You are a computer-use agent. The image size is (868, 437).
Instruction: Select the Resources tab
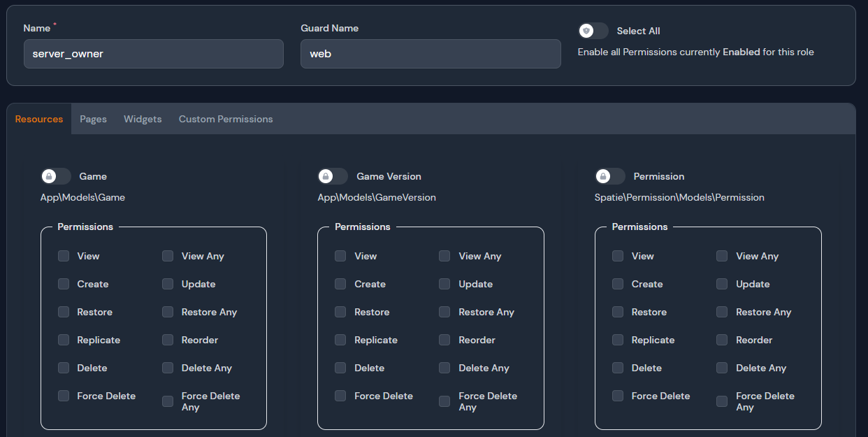coord(38,119)
